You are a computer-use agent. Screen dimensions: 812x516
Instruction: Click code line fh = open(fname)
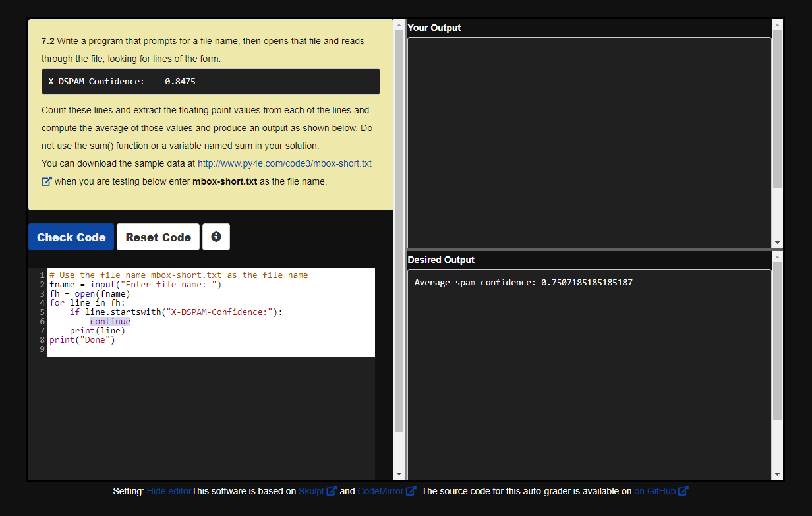point(90,294)
